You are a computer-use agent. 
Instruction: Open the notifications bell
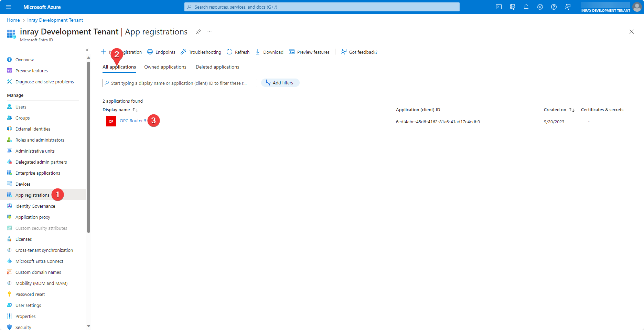tap(526, 7)
